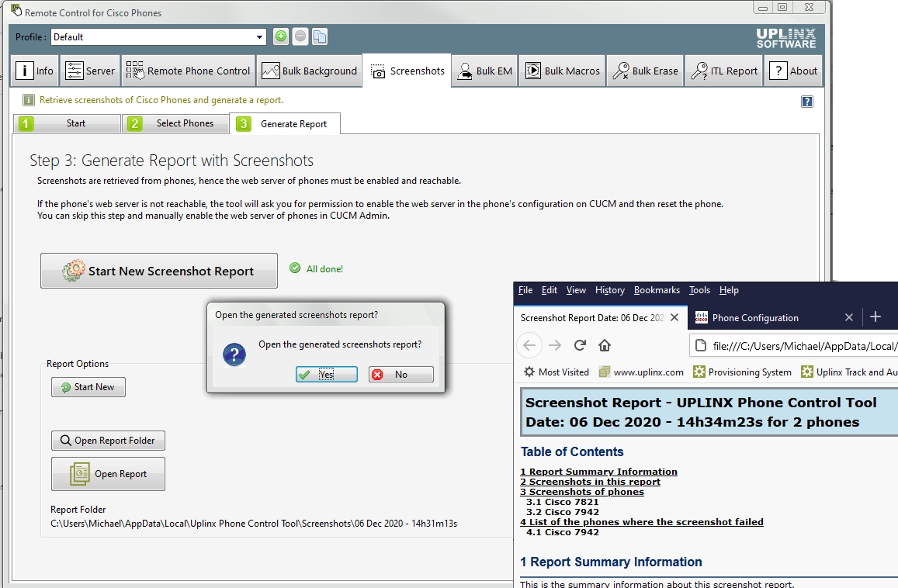Open the browser View menu
Screen dimensions: 898x588
pyautogui.click(x=576, y=290)
